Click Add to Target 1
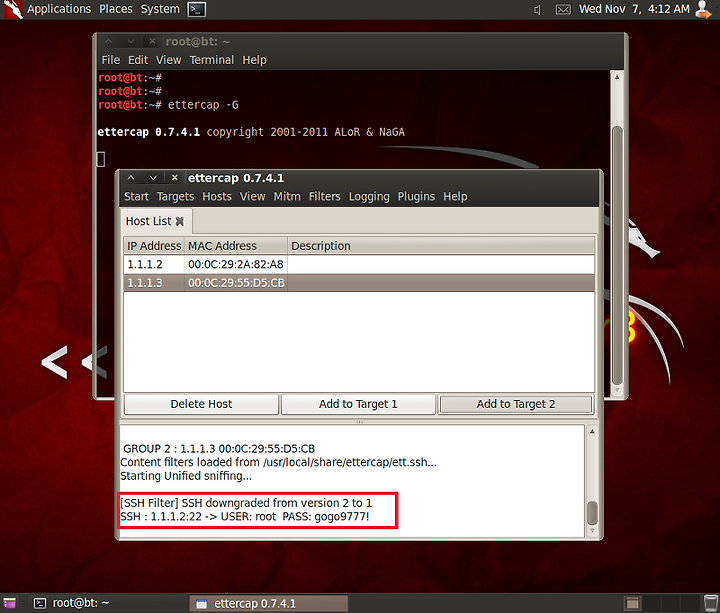This screenshot has width=720, height=613. point(358,404)
